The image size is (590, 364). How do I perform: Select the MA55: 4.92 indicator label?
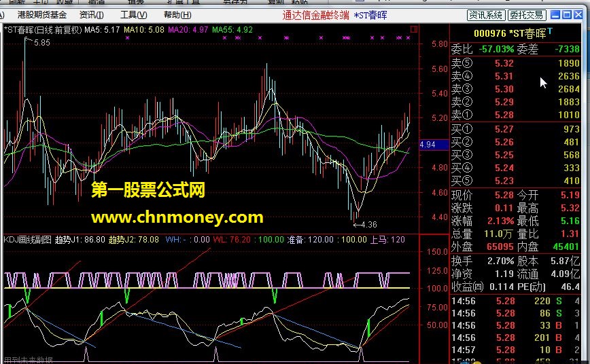232,30
